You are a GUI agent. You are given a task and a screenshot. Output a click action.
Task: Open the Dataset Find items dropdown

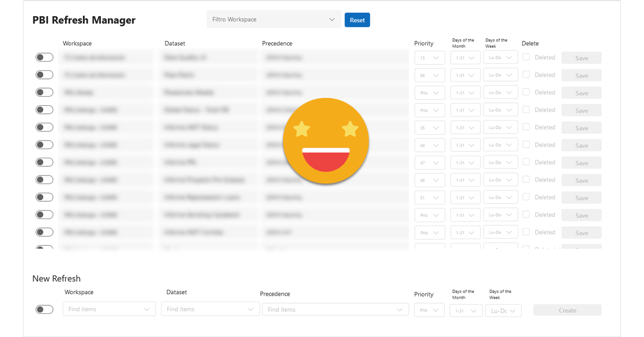[210, 309]
